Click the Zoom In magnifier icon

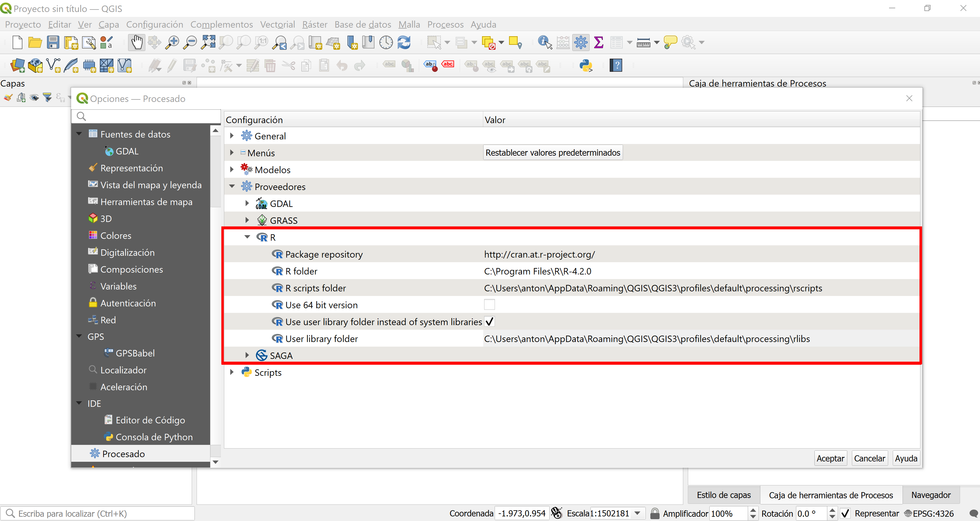[x=172, y=42]
